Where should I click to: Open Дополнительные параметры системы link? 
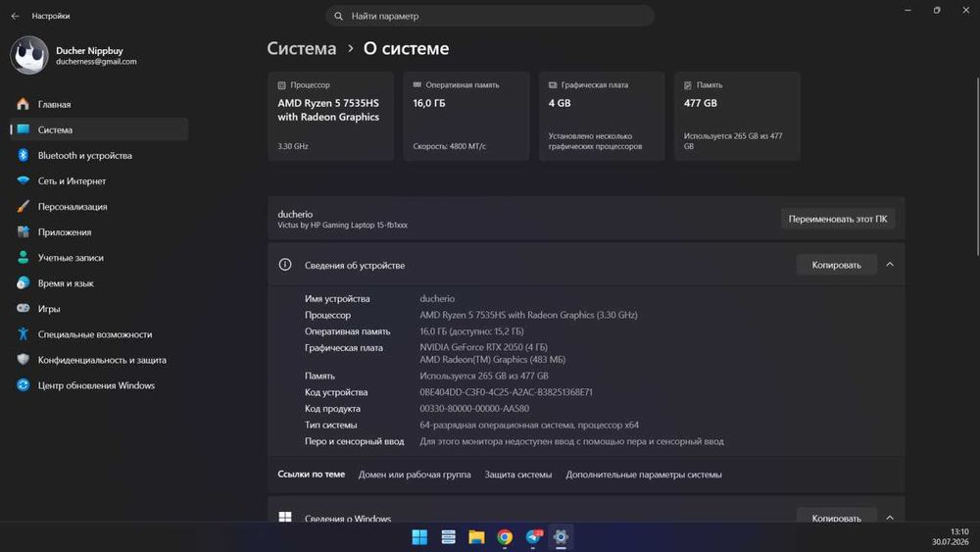[x=644, y=475]
